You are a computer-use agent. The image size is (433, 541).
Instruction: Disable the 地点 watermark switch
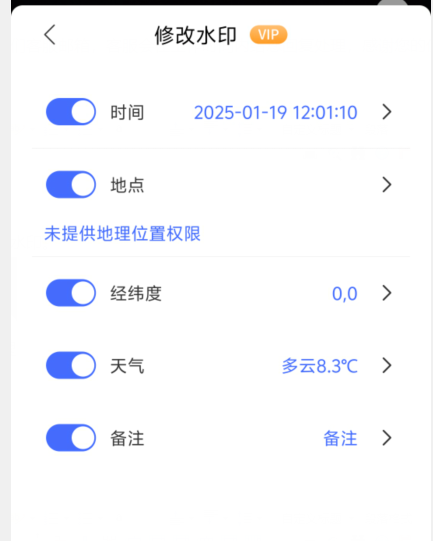pos(71,185)
